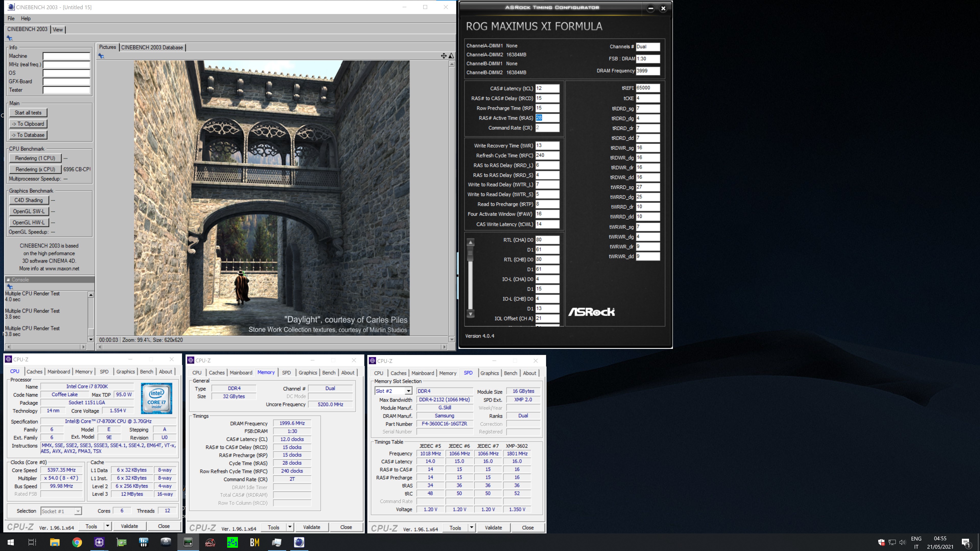The height and width of the screenshot is (551, 980).
Task: Run the C4D Shading benchmark
Action: 29,200
